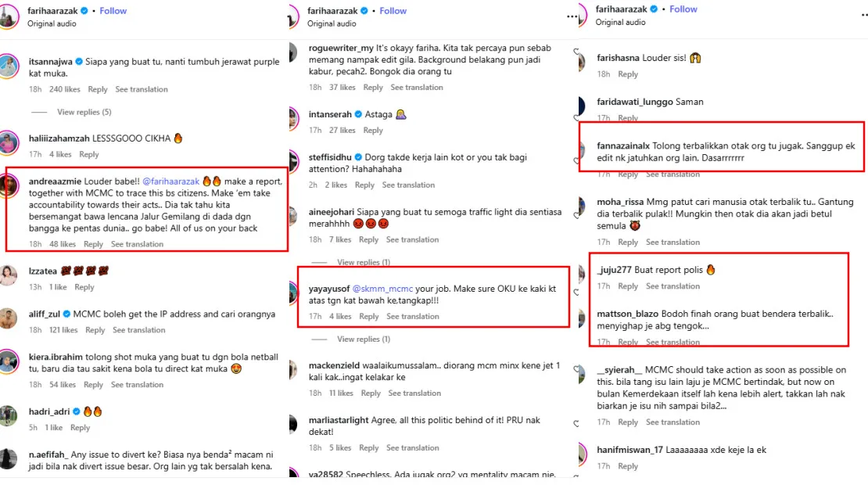Viewport: 868px width, 485px height.
Task: Open andreaazmie's profile picture
Action: click(x=9, y=185)
